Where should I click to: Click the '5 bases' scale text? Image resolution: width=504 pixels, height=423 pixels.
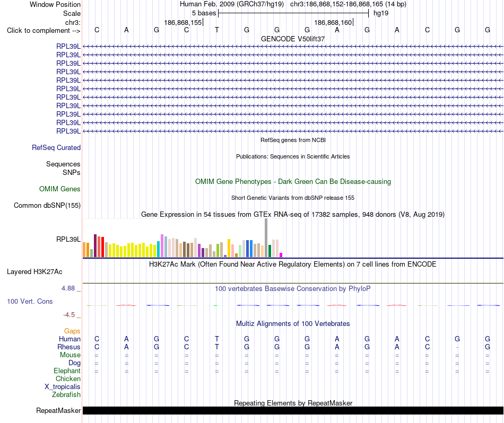[x=204, y=13]
